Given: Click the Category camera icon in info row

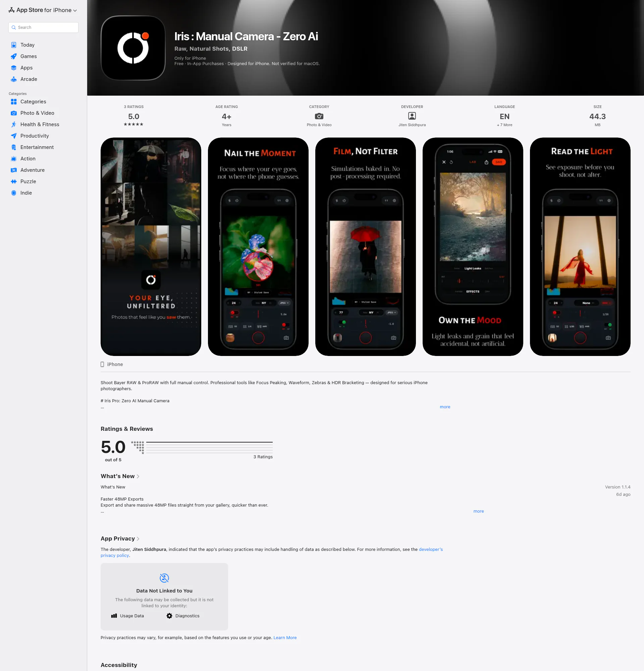Looking at the screenshot, I should 319,116.
